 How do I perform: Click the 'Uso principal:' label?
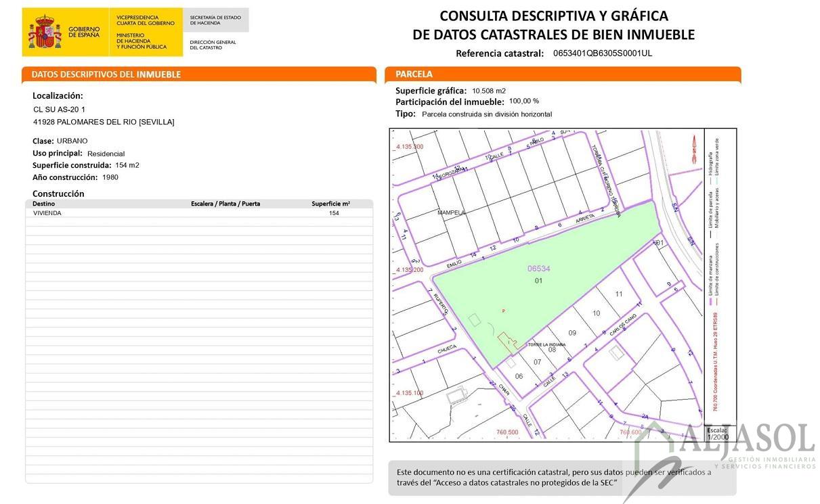[x=58, y=154]
